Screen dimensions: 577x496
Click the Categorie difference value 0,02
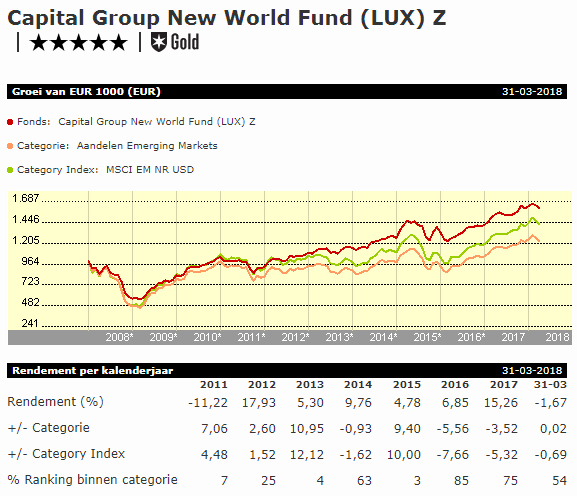tap(553, 429)
